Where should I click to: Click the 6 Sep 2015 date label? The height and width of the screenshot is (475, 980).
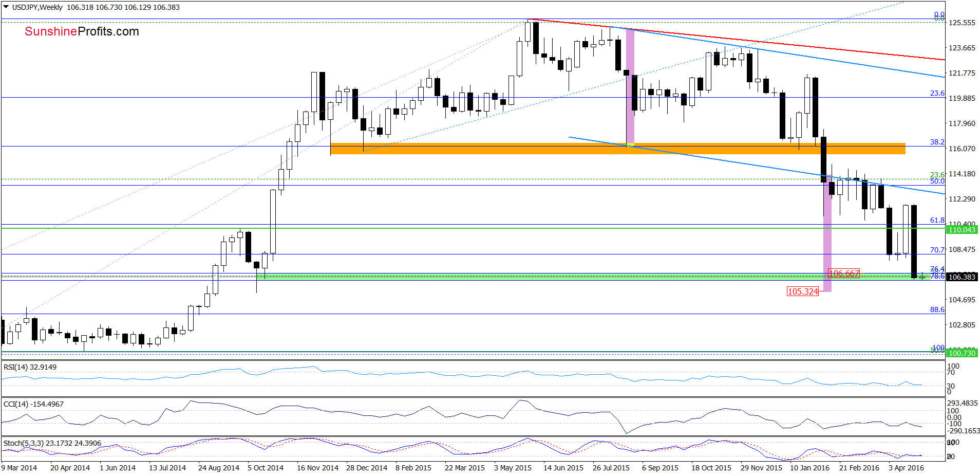660,468
